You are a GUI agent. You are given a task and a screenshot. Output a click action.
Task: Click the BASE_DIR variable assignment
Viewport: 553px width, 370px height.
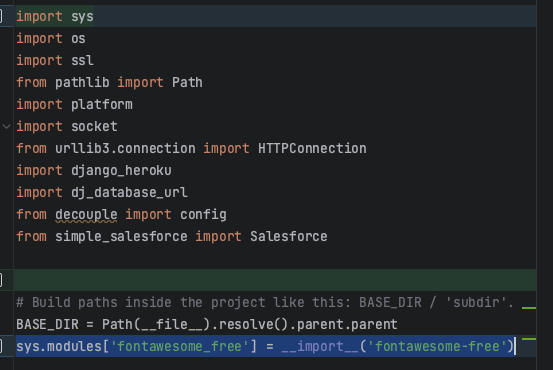[47, 324]
